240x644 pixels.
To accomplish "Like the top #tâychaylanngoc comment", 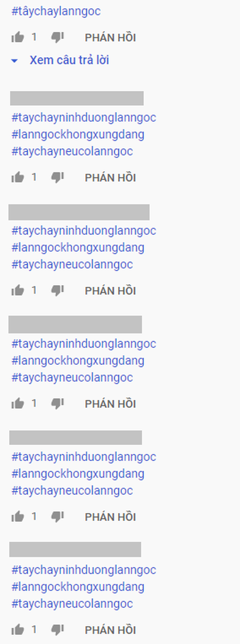I will 17,37.
